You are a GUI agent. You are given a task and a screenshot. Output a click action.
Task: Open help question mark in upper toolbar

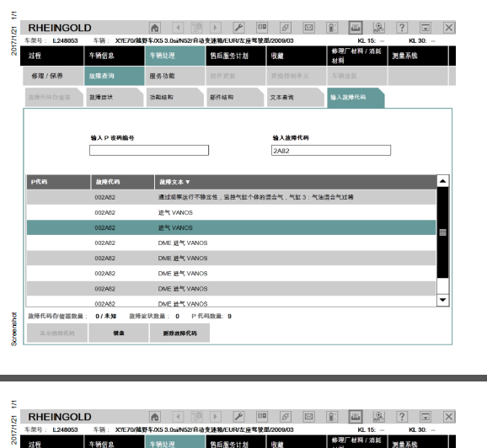[x=402, y=28]
